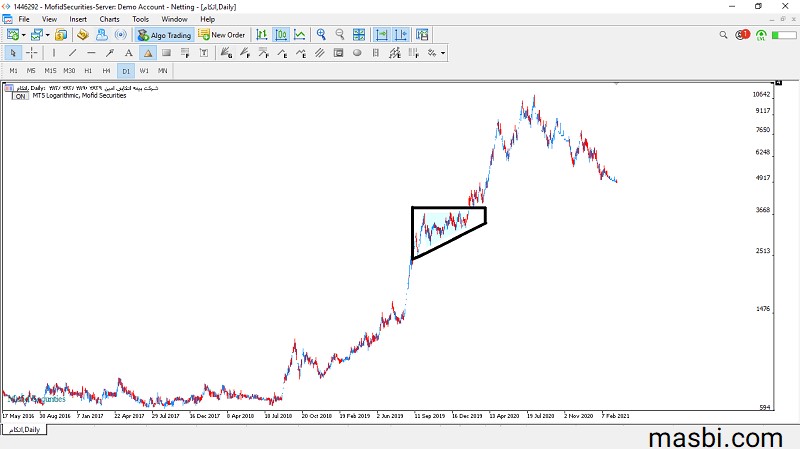Image resolution: width=800 pixels, height=449 pixels.
Task: Expand the new chart dropdown arrow
Action: [x=25, y=35]
